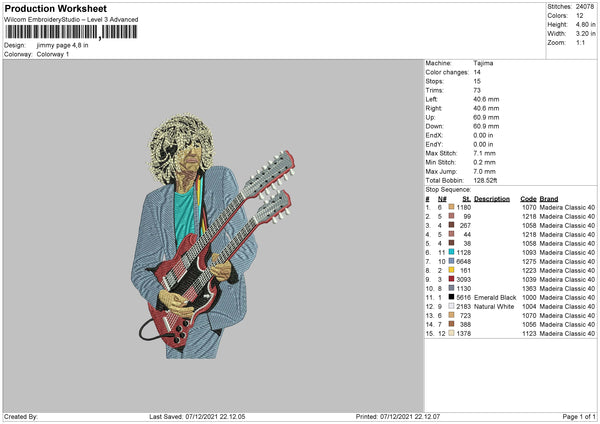The height and width of the screenshot is (424, 600).
Task: Click the color swatch in stop sequence row 1
Action: [451, 207]
